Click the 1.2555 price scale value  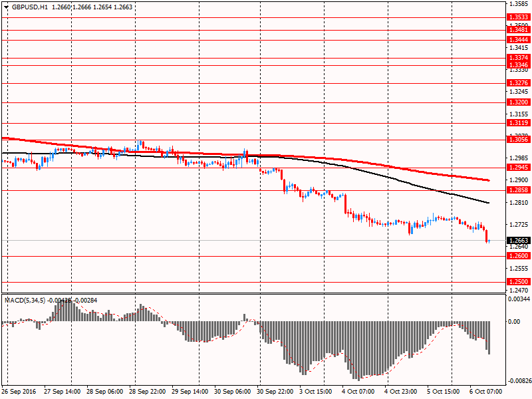[x=519, y=269]
